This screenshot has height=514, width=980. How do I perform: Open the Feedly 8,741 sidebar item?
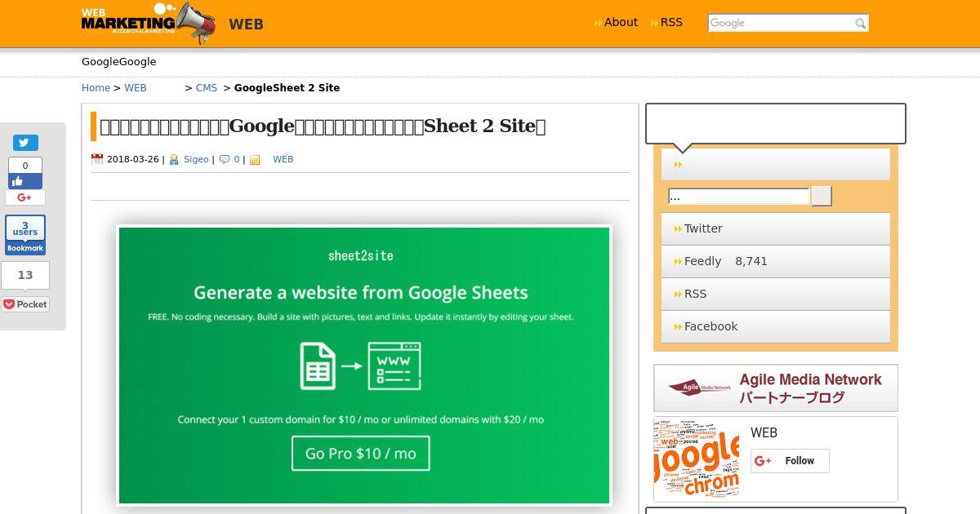tap(776, 261)
